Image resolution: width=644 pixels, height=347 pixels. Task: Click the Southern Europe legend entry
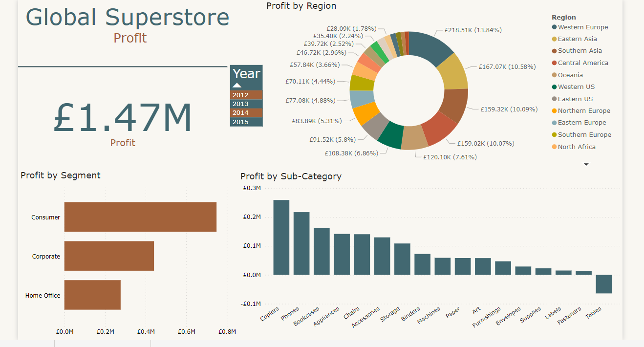coord(581,135)
